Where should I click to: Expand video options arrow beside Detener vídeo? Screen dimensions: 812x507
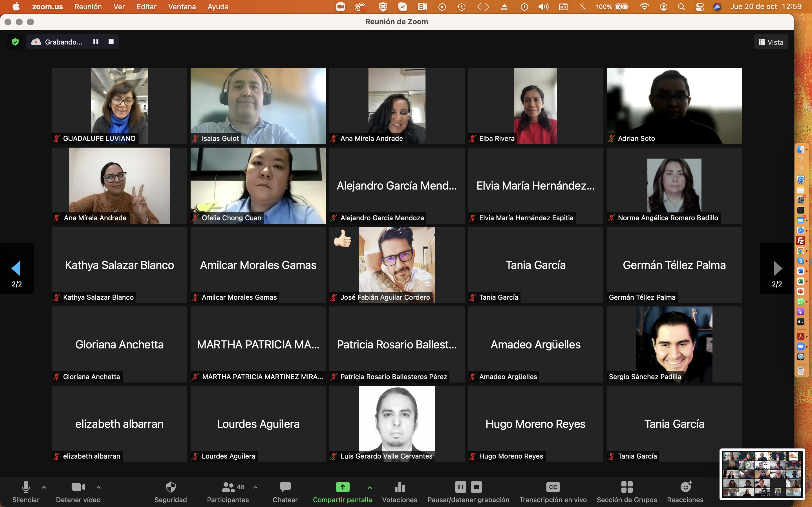coord(99,487)
